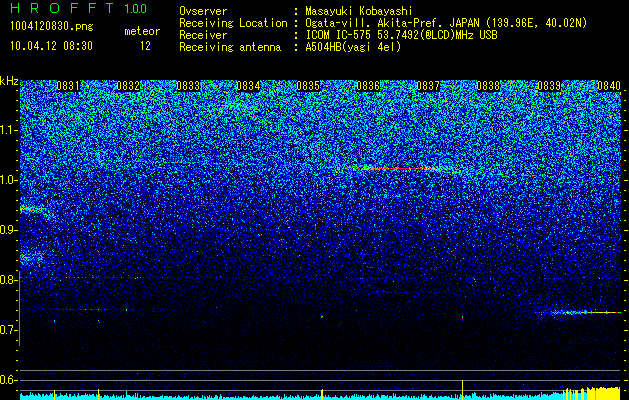Click the 0.9 frequency axis label
The width and height of the screenshot is (629, 400).
click(8, 230)
